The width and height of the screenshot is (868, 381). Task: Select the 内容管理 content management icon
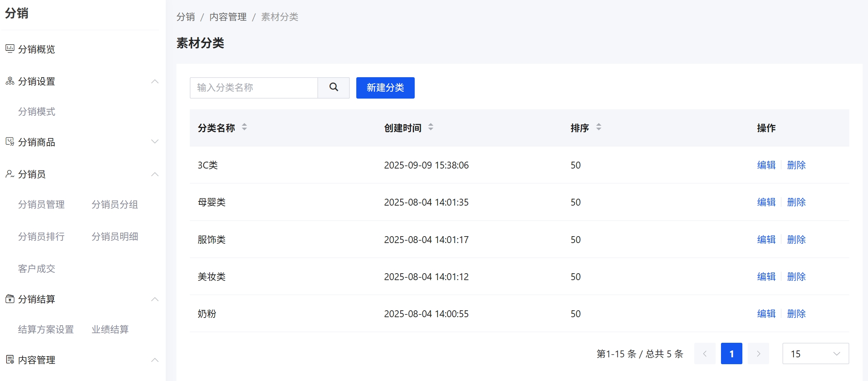[10, 359]
